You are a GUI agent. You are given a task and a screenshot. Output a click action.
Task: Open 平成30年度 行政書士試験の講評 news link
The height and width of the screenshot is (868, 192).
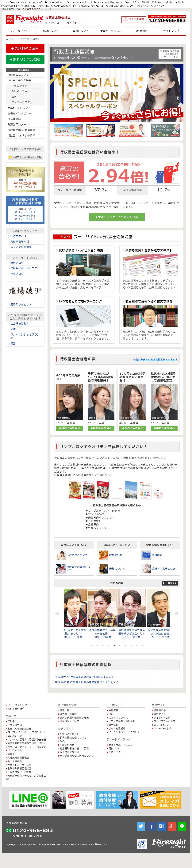coord(84,677)
